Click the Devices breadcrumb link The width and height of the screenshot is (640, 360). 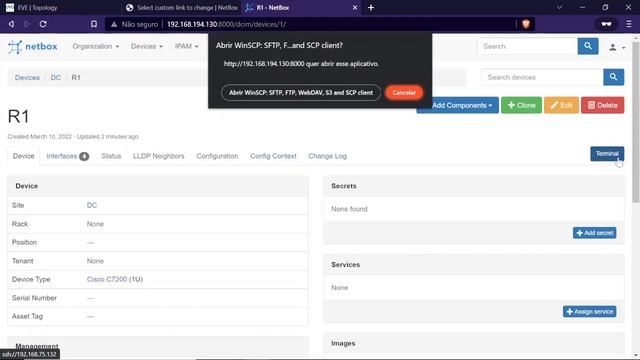(x=27, y=78)
